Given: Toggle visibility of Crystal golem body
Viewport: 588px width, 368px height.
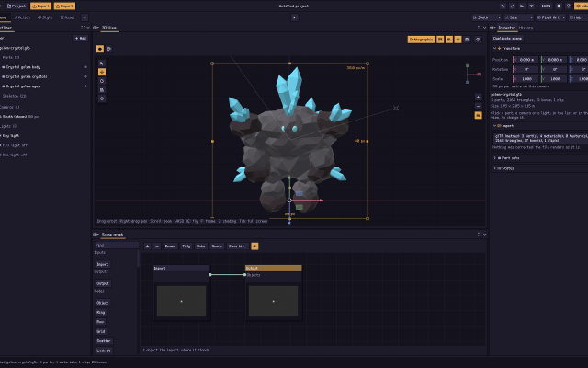Looking at the screenshot, I should click(85, 67).
